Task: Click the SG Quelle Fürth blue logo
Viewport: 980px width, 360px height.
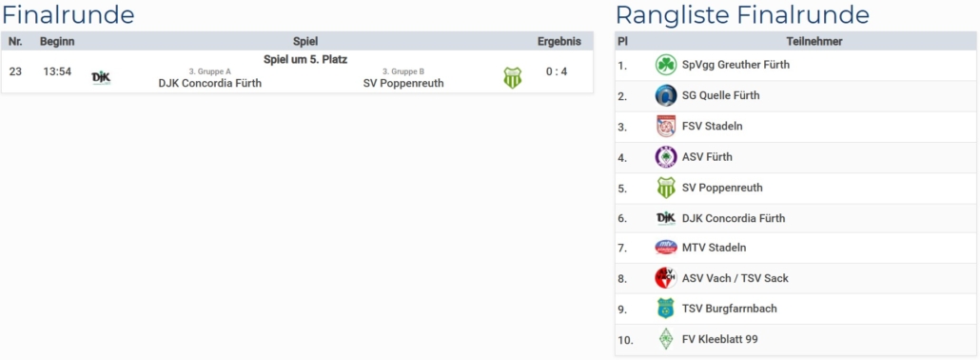Action: click(666, 96)
